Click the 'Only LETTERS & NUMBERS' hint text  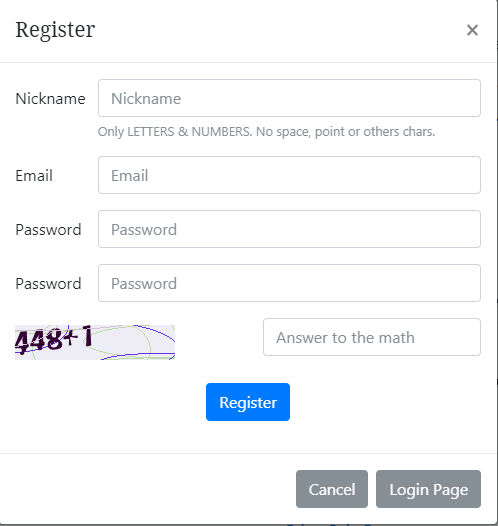(x=266, y=132)
